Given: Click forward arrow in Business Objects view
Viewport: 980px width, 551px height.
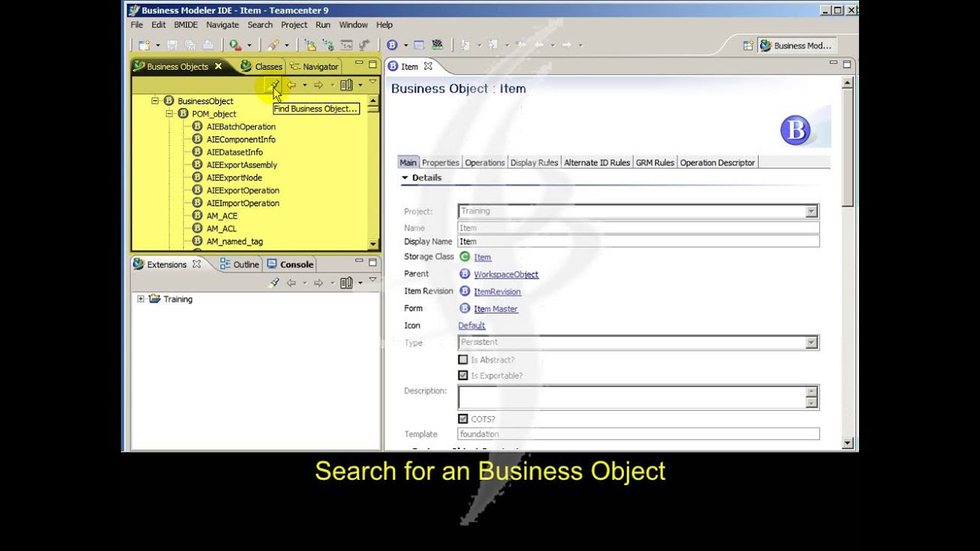Looking at the screenshot, I should (318, 85).
